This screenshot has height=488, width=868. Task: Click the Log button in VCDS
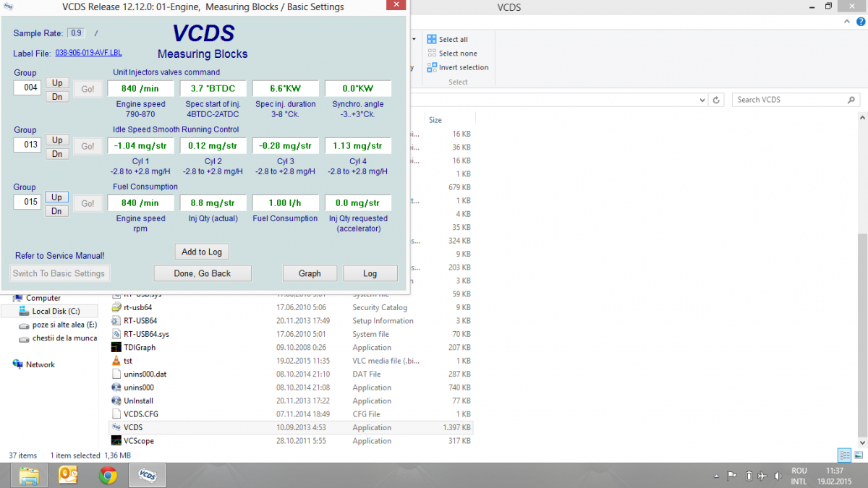[x=370, y=273]
